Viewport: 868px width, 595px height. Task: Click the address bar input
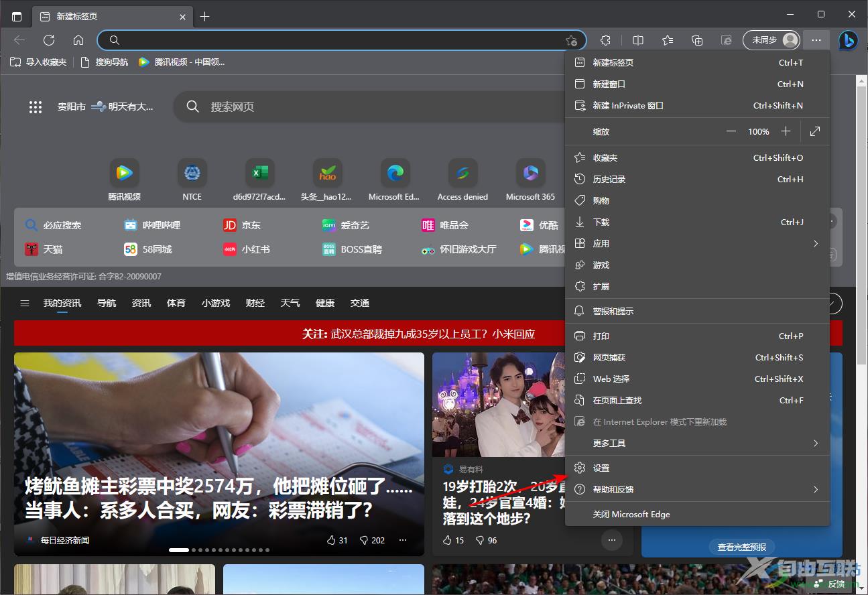[342, 40]
